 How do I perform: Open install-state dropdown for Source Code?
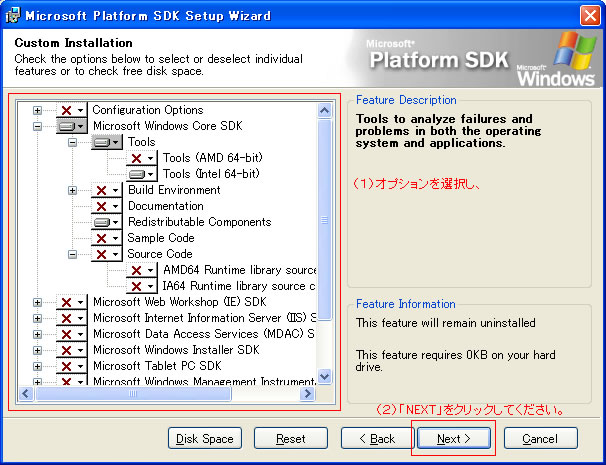coord(107,254)
